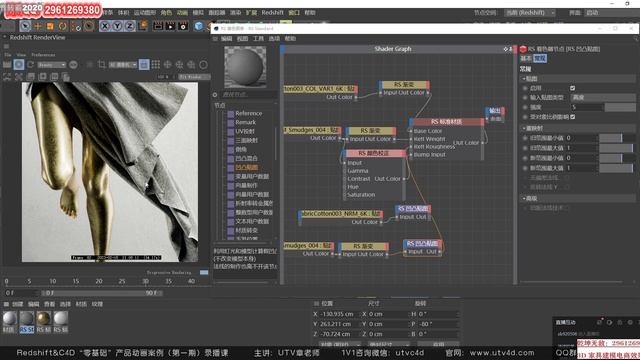Viewport: 640px width, 360px height.
Task: Adjust the 新范围最大值 slider
Action: tap(616, 168)
